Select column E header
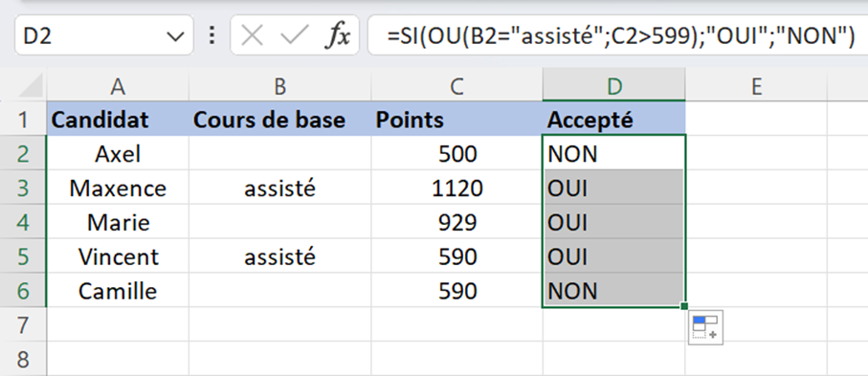868x376 pixels. (756, 85)
